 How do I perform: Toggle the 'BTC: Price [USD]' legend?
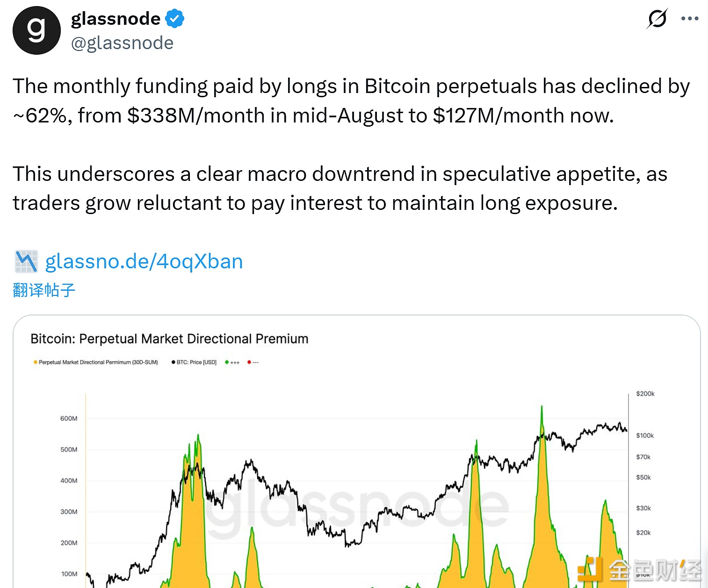tap(195, 362)
